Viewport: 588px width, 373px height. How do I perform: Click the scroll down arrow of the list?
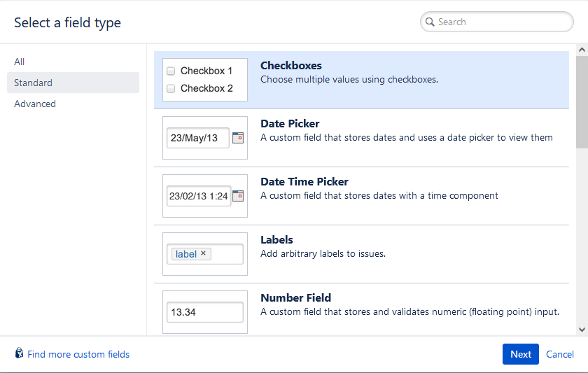581,329
